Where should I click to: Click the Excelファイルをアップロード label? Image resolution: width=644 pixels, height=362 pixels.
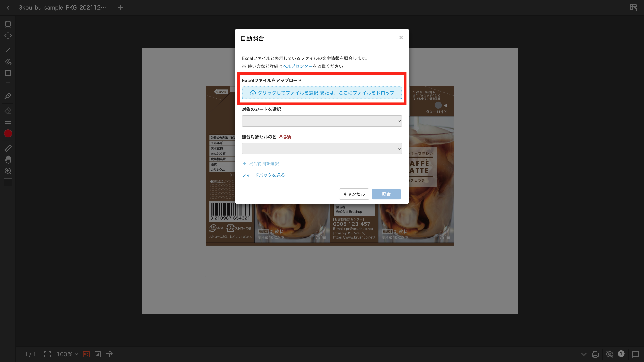coord(272,80)
